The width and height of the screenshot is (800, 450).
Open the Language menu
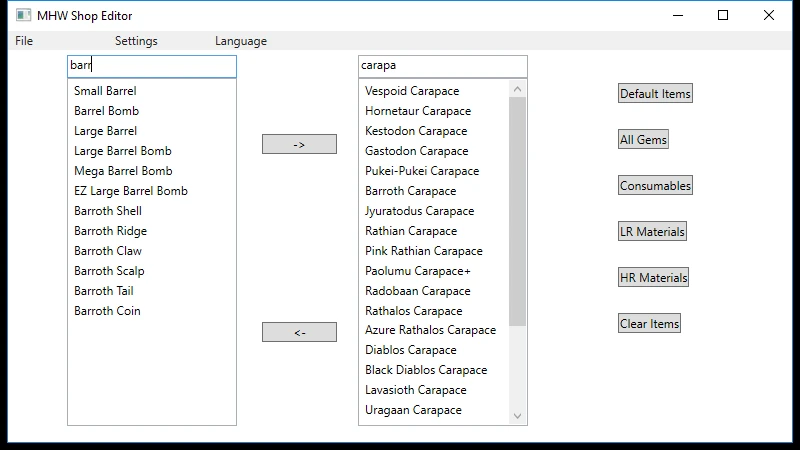241,41
